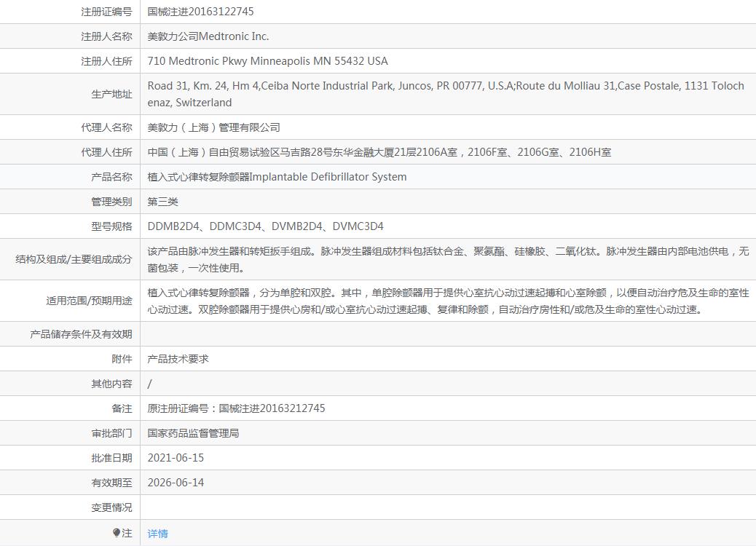Open the 详情 link in the 注 row
The height and width of the screenshot is (546, 756).
pyautogui.click(x=157, y=534)
